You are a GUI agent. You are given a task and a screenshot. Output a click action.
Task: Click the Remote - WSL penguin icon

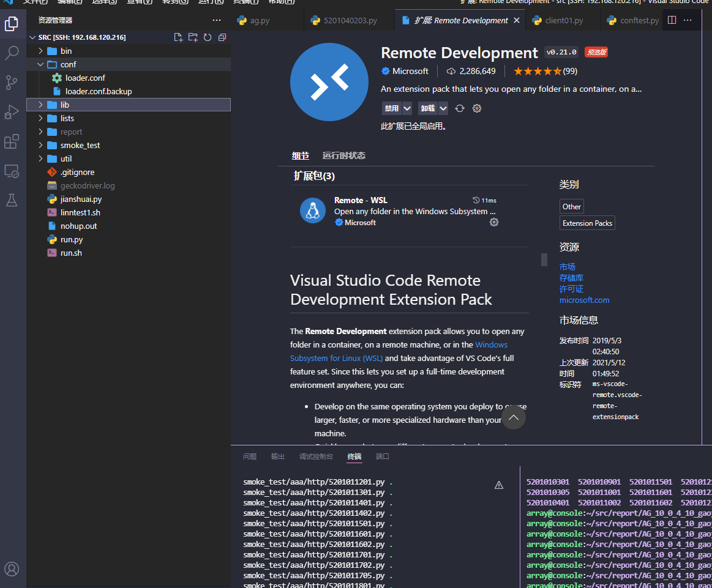(x=313, y=210)
